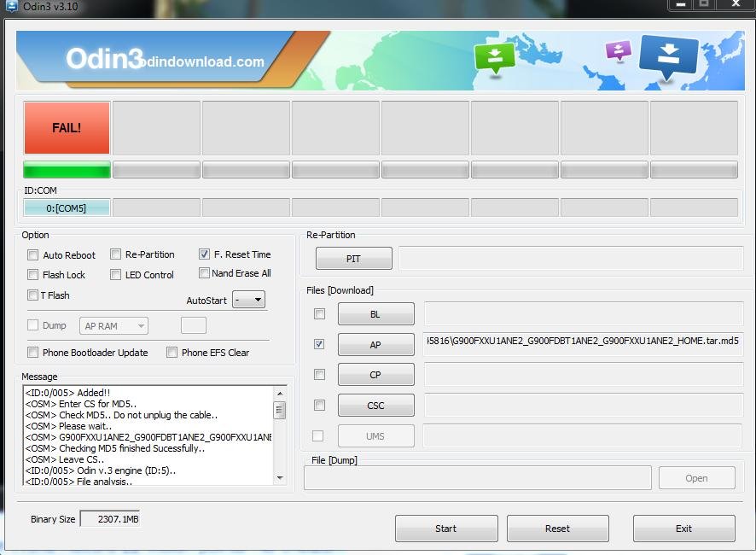This screenshot has width=756, height=555.
Task: Check the CSC file checkbox
Action: click(319, 406)
